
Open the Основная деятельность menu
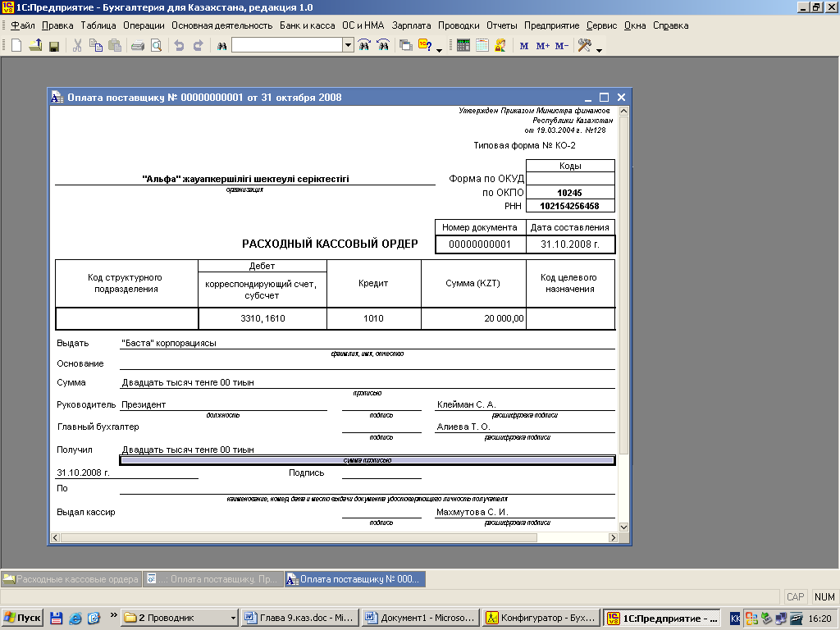point(221,25)
